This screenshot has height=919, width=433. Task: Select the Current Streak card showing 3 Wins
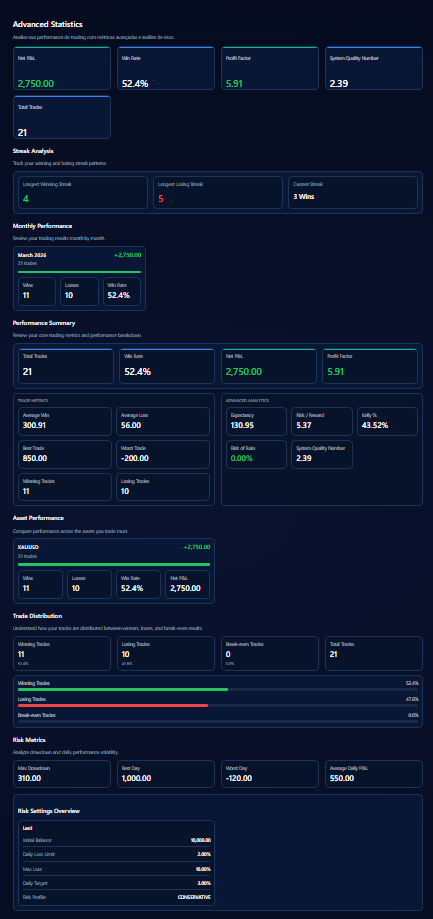(x=353, y=192)
